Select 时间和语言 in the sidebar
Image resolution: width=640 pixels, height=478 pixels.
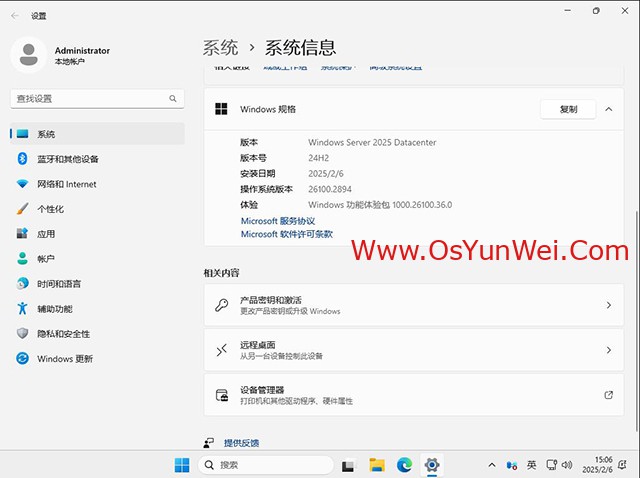[x=98, y=284]
